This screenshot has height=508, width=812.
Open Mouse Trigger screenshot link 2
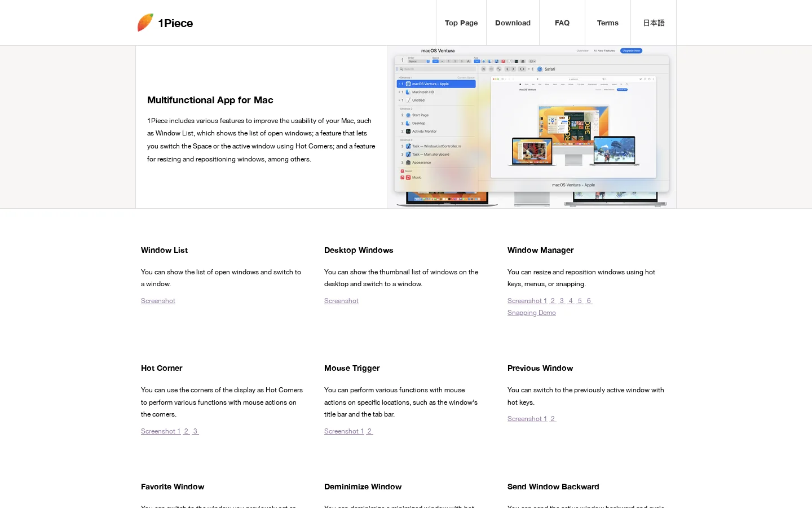tap(370, 431)
